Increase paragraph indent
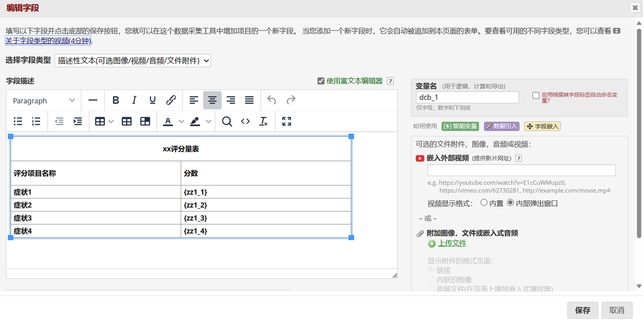The height and width of the screenshot is (327, 644). click(x=78, y=121)
